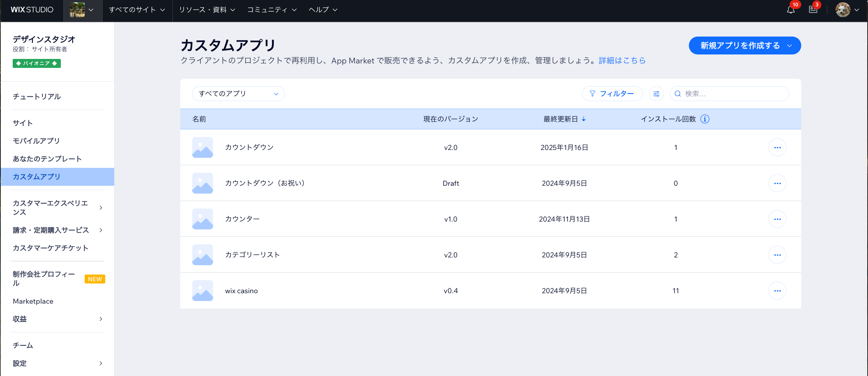The height and width of the screenshot is (376, 868).
Task: Click the info icon next to インストール回数
Action: (705, 119)
